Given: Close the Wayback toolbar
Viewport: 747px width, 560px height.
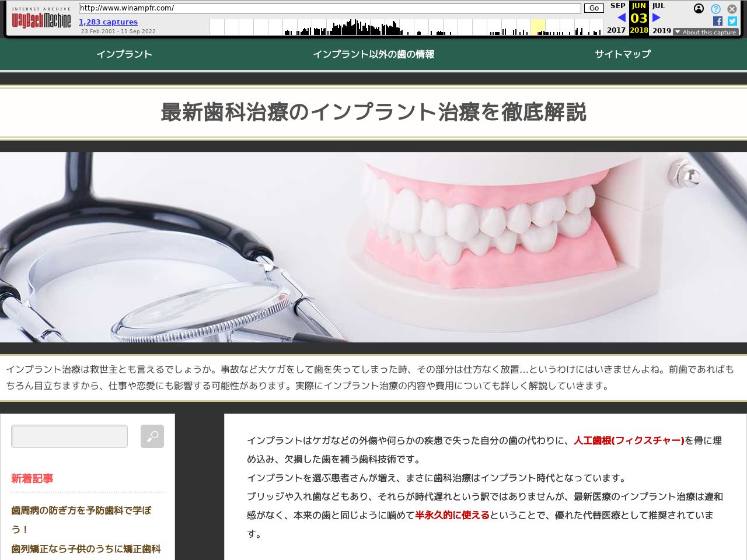Looking at the screenshot, I should 732,9.
